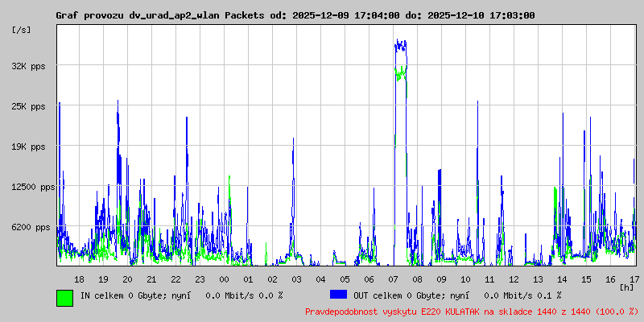Click the green IN legend color swatch
The width and height of the screenshot is (644, 322).
65,298
